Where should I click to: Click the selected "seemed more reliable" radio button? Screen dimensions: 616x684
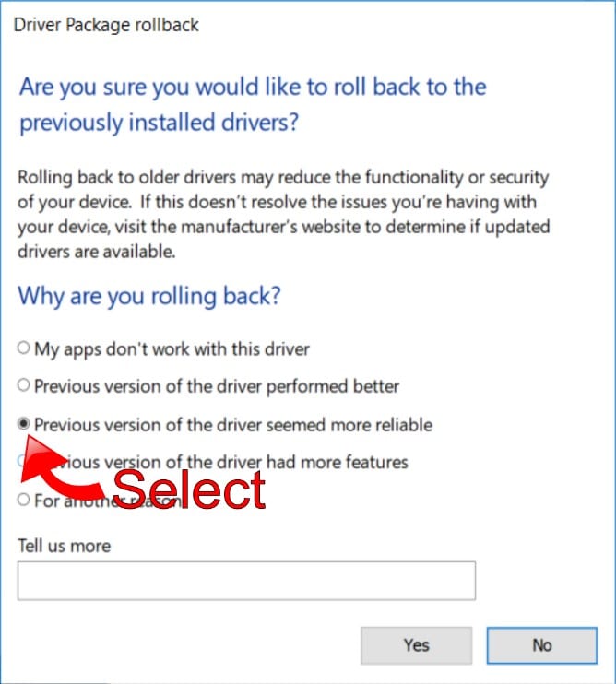click(24, 423)
